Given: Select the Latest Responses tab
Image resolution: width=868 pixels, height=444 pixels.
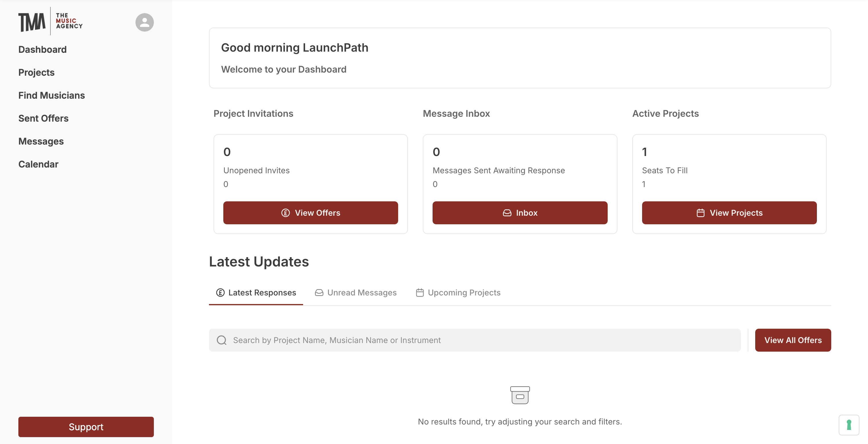Looking at the screenshot, I should (x=262, y=293).
